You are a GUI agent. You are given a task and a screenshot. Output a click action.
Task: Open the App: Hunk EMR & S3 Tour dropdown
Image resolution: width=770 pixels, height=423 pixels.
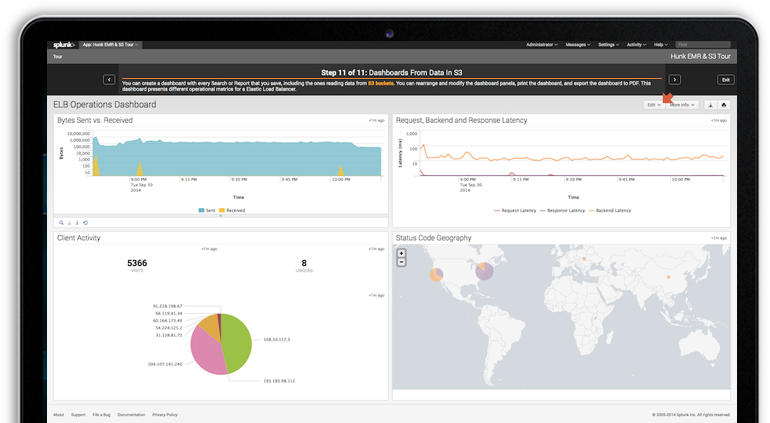pos(110,45)
